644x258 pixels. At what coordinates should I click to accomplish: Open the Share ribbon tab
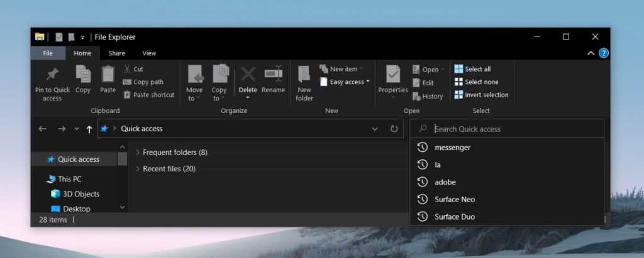point(116,53)
